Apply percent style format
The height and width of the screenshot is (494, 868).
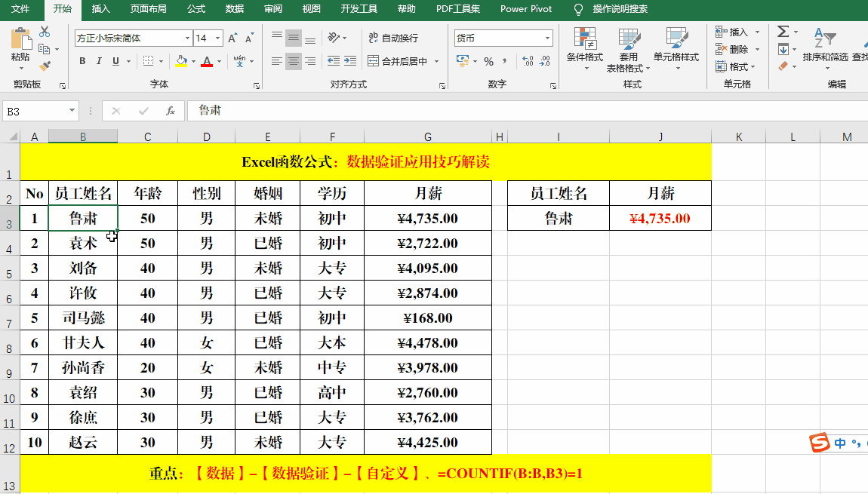(x=489, y=61)
